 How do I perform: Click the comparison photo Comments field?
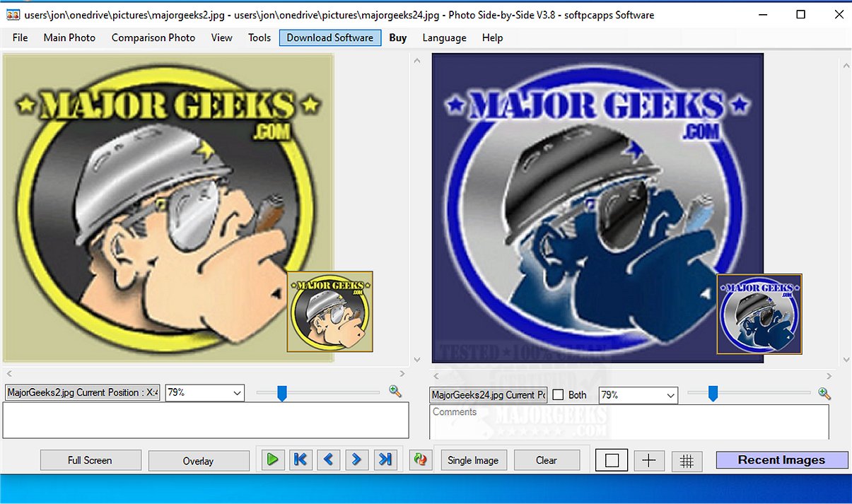pos(629,423)
